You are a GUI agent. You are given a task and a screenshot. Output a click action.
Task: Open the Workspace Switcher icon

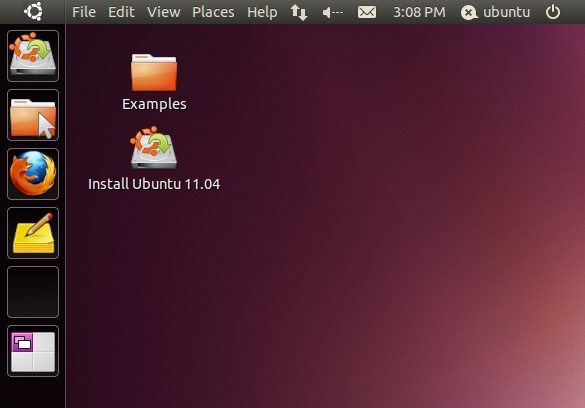pos(33,351)
